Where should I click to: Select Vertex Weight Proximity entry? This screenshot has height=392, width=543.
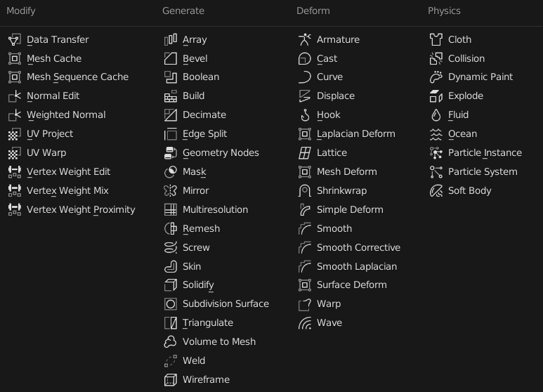[72, 210]
